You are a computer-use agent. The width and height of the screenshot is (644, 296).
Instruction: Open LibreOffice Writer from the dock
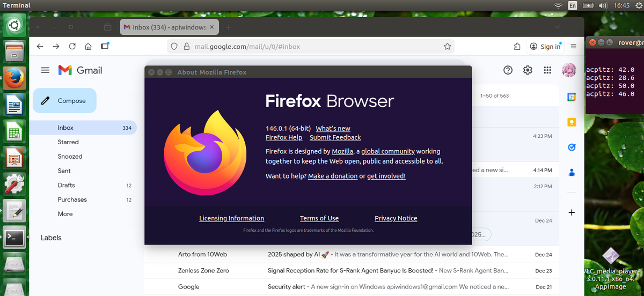[x=14, y=104]
